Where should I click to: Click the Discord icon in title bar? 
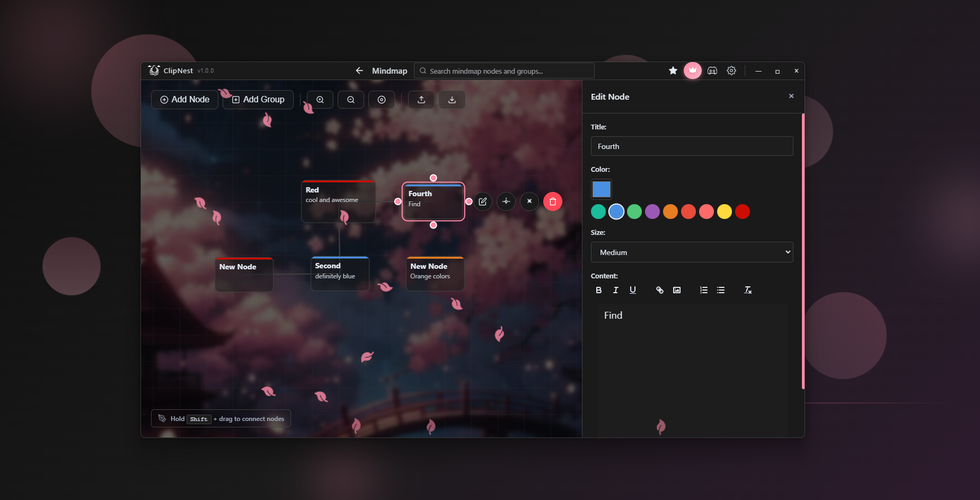point(712,71)
